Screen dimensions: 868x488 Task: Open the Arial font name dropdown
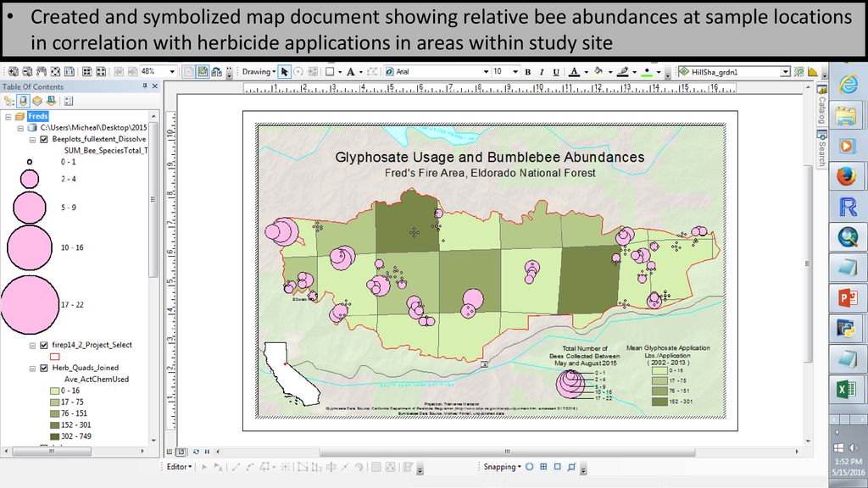pos(486,71)
